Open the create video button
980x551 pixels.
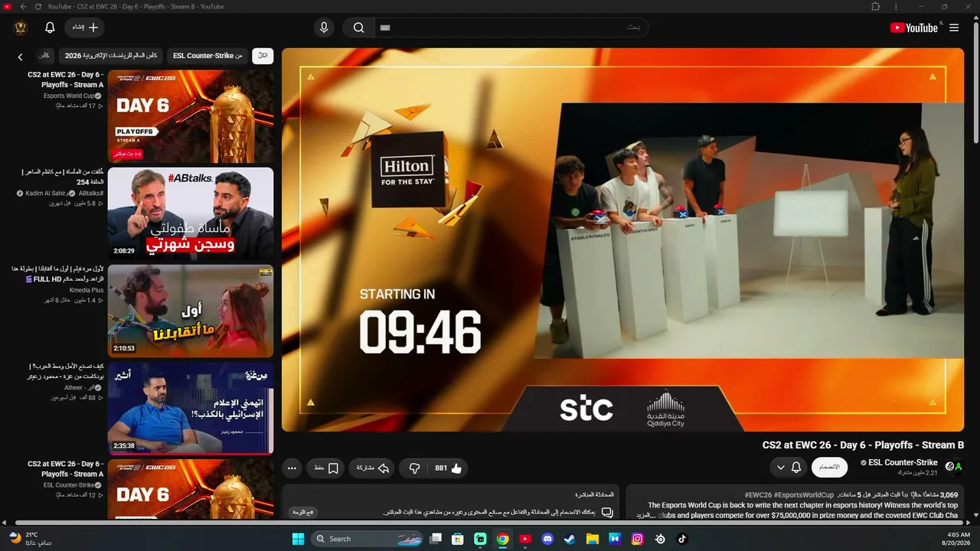point(84,28)
